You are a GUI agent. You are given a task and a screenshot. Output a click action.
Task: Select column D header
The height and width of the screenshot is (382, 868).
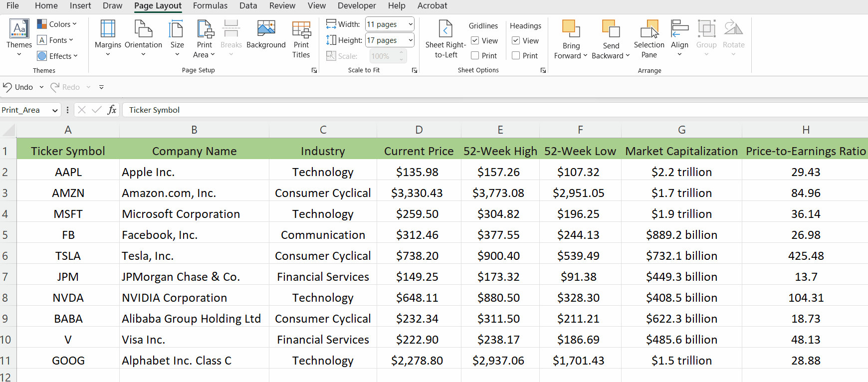coord(419,130)
